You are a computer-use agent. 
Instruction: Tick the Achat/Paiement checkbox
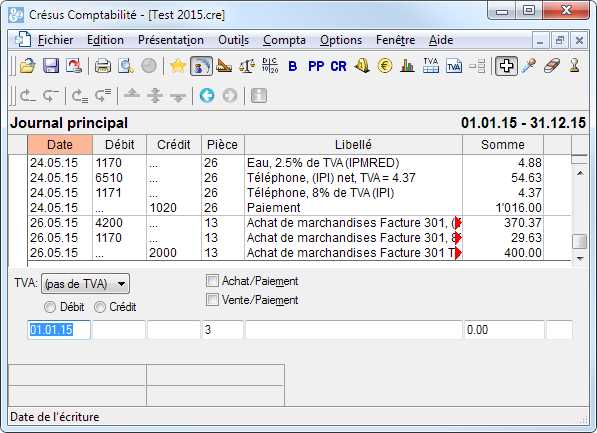click(212, 281)
